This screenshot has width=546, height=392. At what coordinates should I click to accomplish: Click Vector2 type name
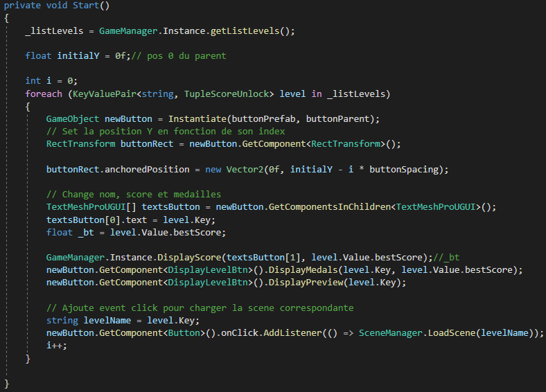tap(245, 170)
